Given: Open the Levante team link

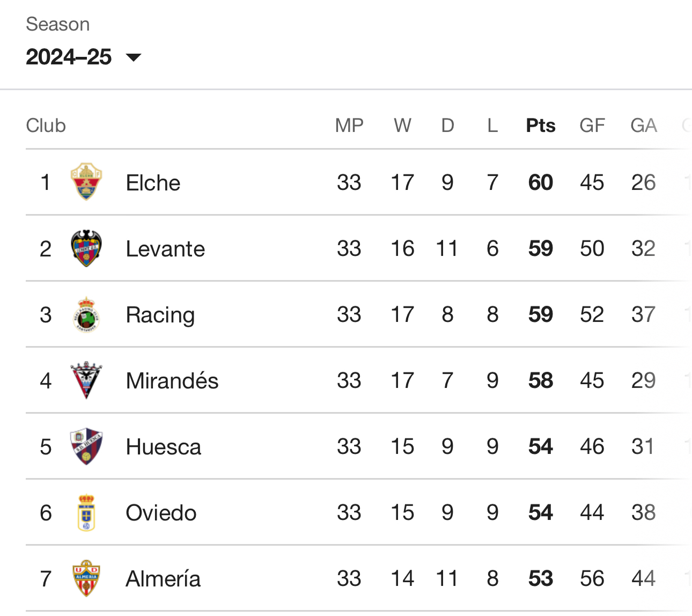Looking at the screenshot, I should [165, 249].
